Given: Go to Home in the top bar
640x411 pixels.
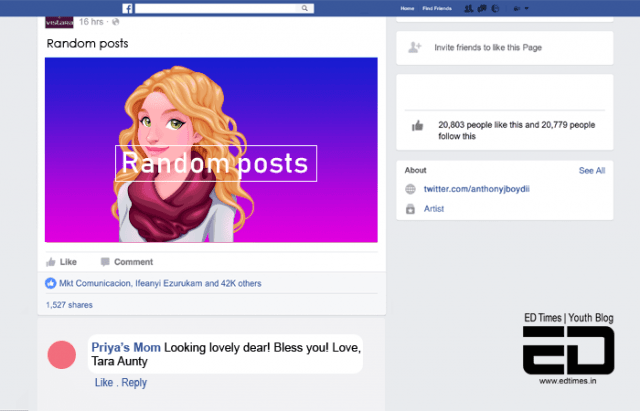Looking at the screenshot, I should [406, 8].
